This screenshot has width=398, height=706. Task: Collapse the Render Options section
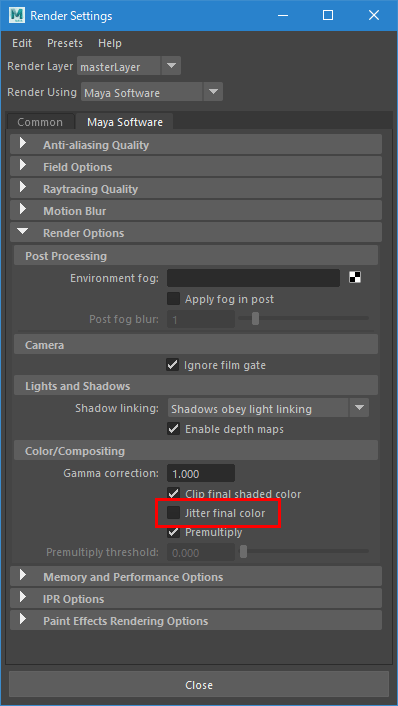click(196, 233)
